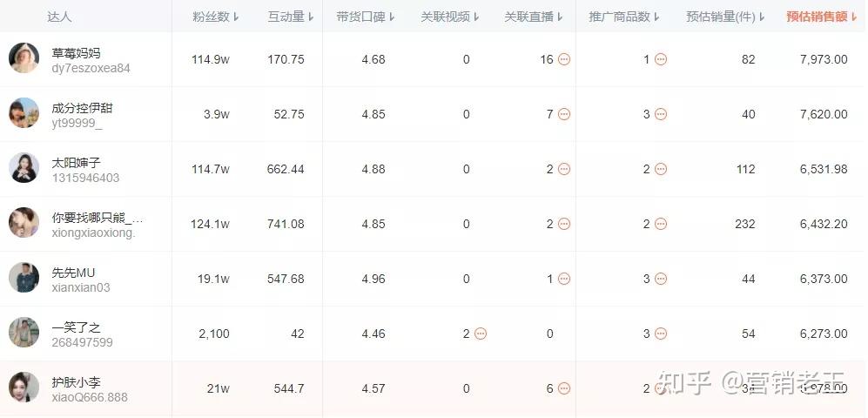
Task: Open promoted products icon for 先先MU row
Action: click(x=661, y=279)
